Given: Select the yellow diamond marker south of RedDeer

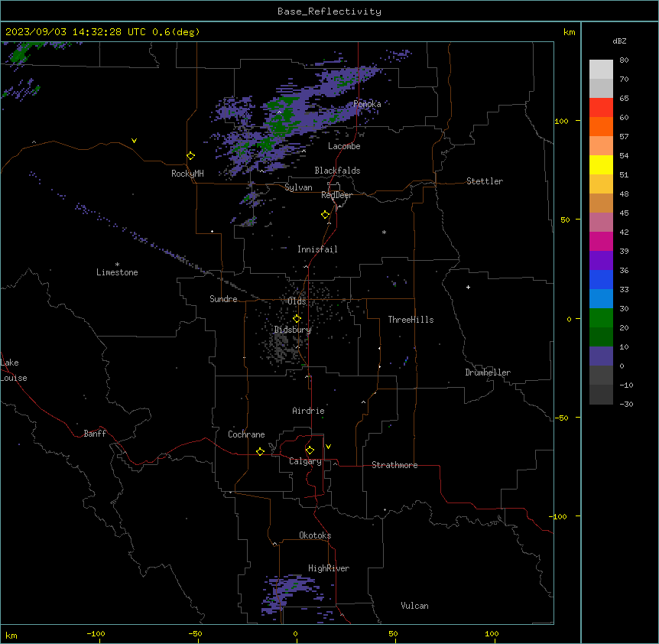Looking at the screenshot, I should point(325,215).
